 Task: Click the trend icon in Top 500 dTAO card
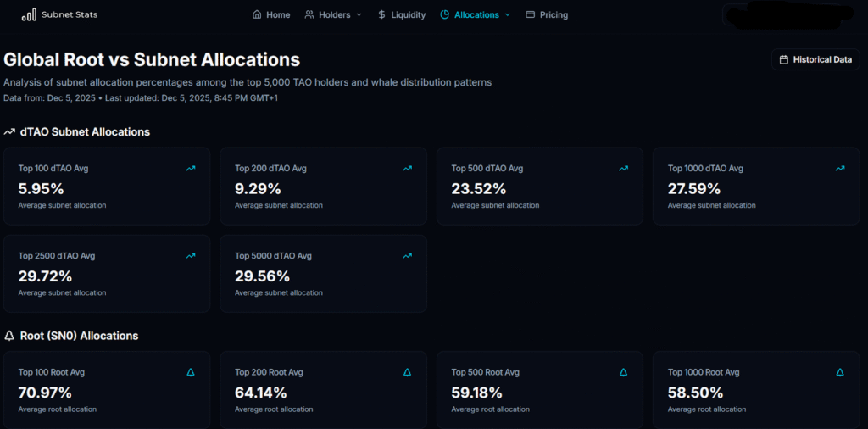(x=624, y=169)
